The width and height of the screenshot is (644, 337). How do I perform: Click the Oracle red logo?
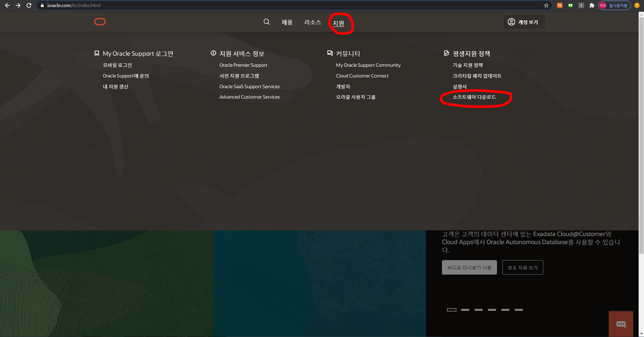point(100,22)
